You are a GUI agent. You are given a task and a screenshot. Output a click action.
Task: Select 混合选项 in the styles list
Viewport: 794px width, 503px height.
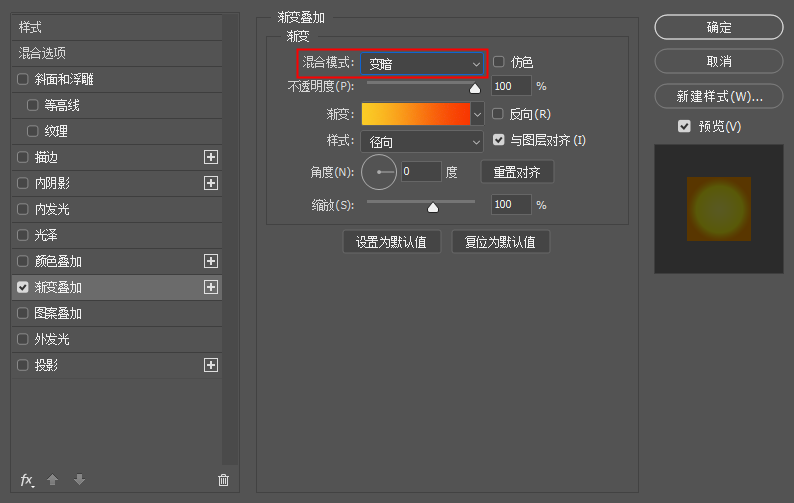117,53
